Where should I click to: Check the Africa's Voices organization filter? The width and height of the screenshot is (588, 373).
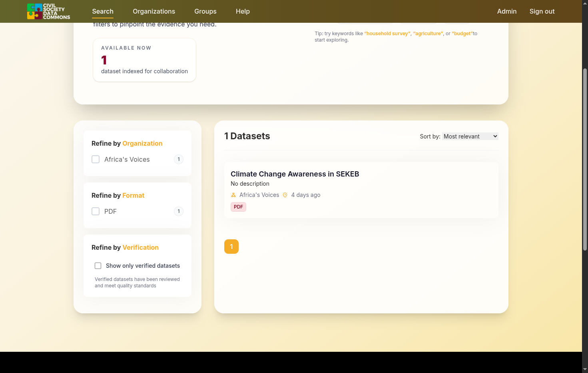point(96,159)
